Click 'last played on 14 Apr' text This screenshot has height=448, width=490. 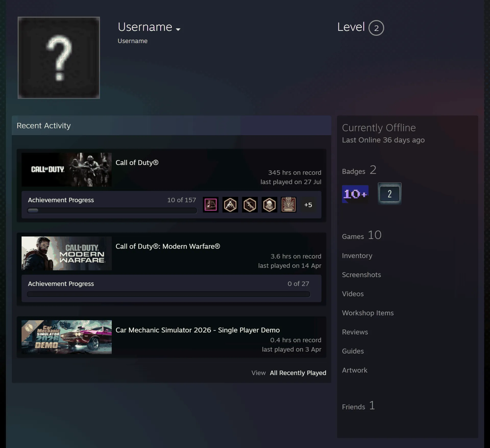290,266
